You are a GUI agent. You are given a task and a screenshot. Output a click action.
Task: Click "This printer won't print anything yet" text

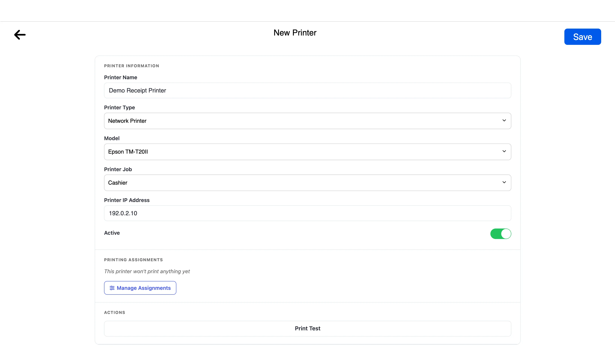pos(147,272)
